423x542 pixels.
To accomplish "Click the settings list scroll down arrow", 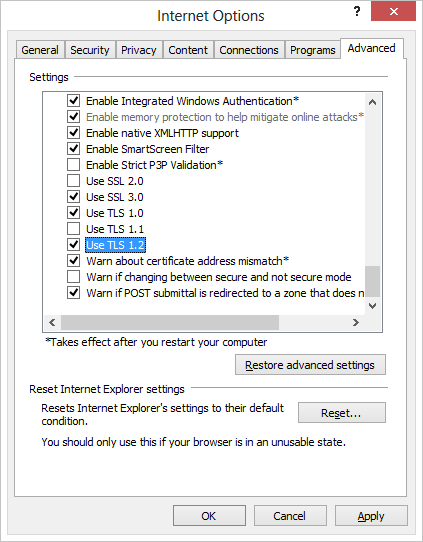I will [372, 306].
